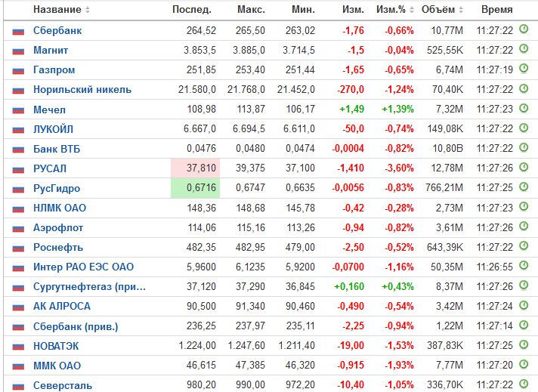This screenshot has width=538, height=392.
Task: Open the РусГидро stock link
Action: pos(57,188)
